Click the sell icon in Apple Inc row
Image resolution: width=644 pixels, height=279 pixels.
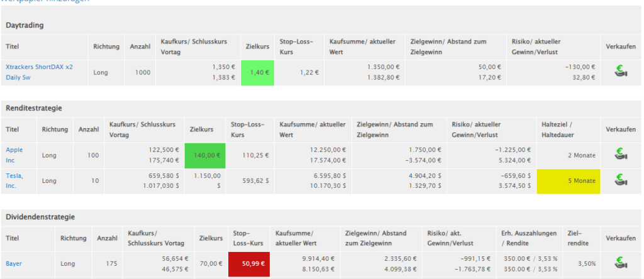point(621,155)
